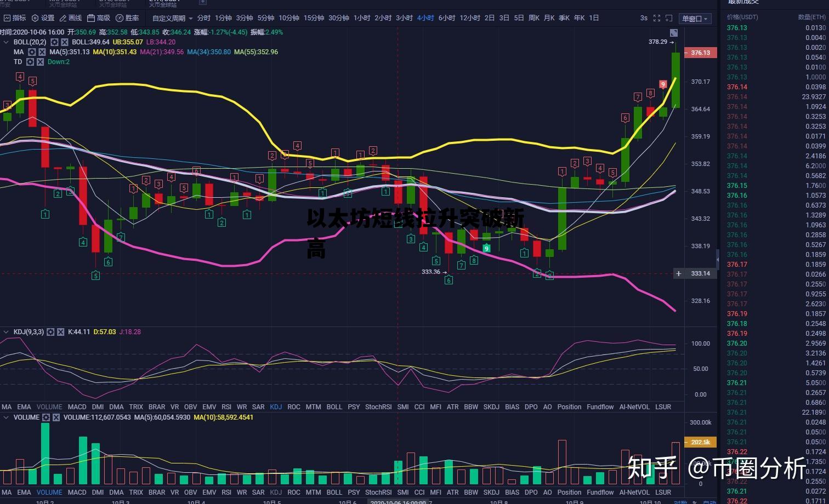Open TD indicator settings gear
The width and height of the screenshot is (829, 504).
coord(30,62)
